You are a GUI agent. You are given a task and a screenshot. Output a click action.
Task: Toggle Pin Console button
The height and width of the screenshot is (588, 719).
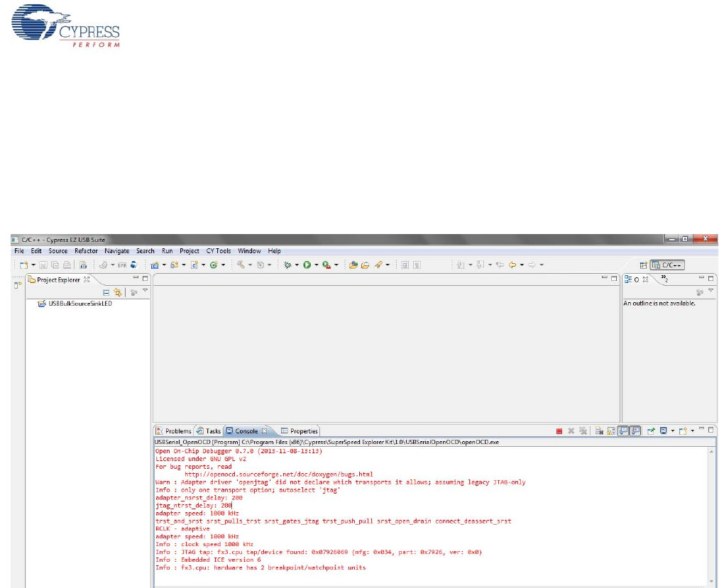coord(650,431)
